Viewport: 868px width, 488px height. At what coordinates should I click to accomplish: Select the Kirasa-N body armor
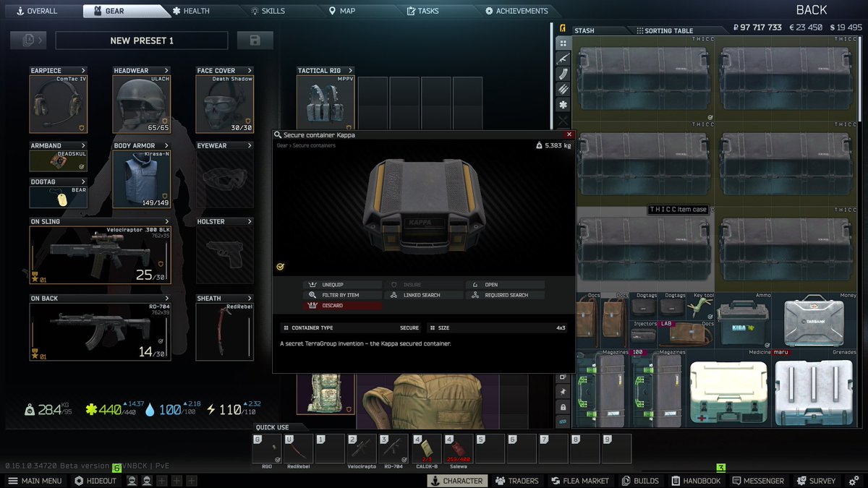[x=142, y=179]
